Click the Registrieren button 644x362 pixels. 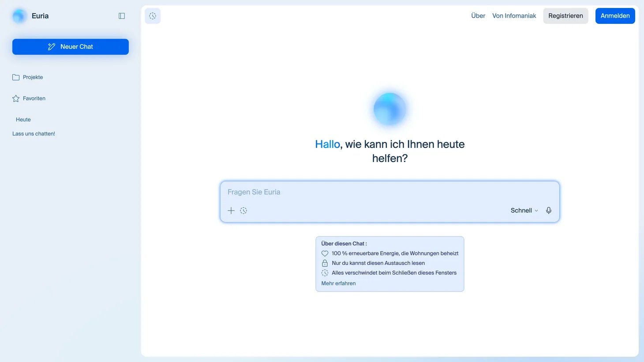(565, 16)
